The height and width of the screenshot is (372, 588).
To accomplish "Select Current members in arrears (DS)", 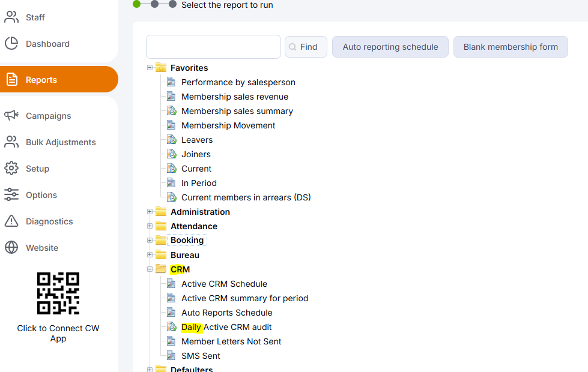I will [x=246, y=197].
